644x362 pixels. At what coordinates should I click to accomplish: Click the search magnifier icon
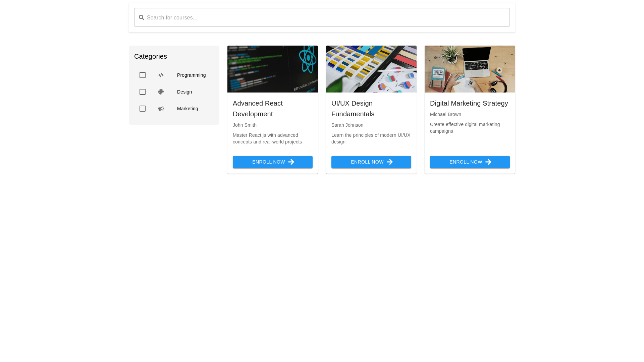point(142,17)
